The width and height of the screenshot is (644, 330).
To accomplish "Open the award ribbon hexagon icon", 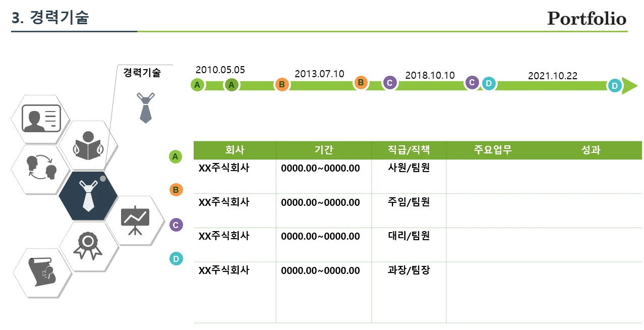I will (88, 246).
